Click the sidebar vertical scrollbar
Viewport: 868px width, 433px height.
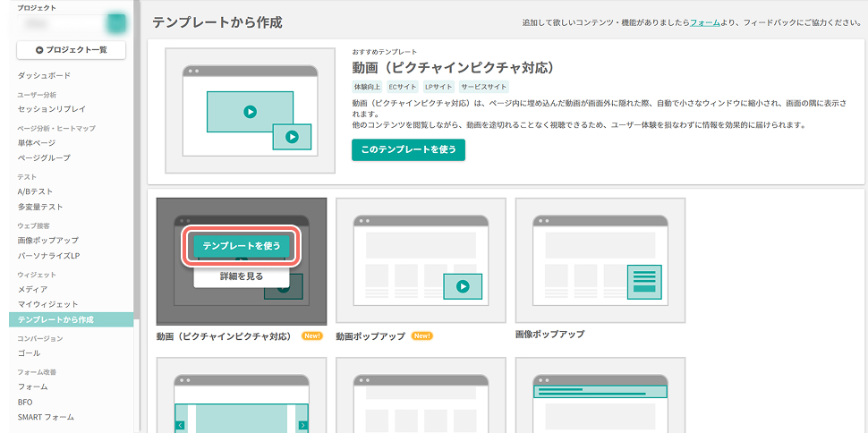tap(137, 160)
